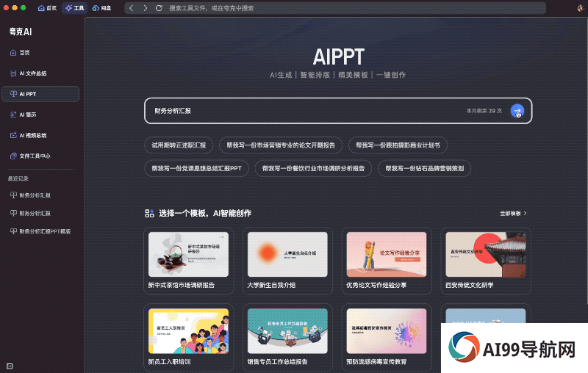
Task: Click the 最近记录 section label
Action: 18,178
